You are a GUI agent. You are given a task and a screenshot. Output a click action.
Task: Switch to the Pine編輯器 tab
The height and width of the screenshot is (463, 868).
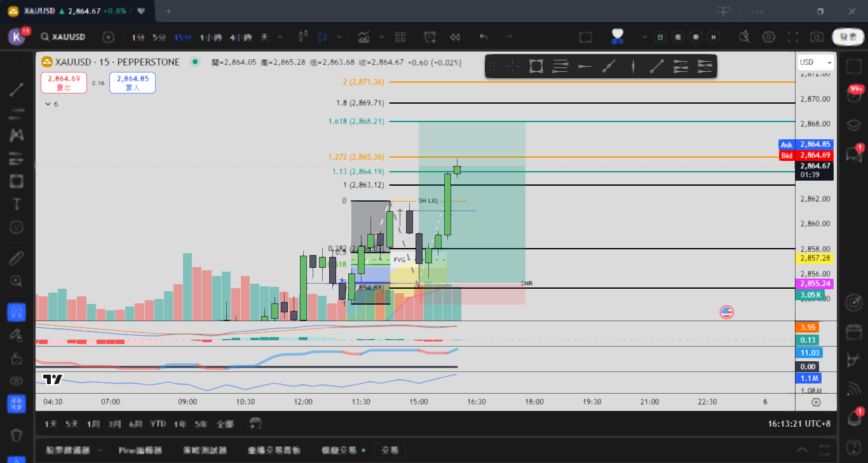coord(140,450)
